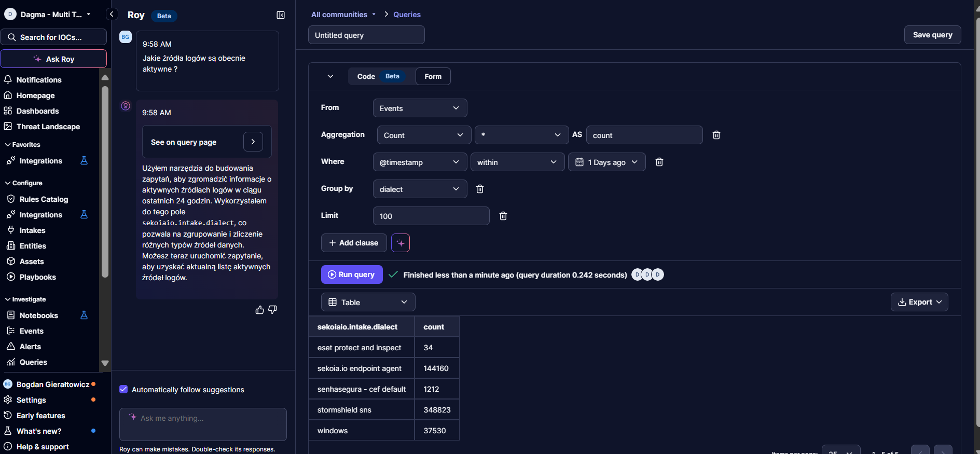This screenshot has width=980, height=454.
Task: Switch to the Form tab
Action: [433, 76]
